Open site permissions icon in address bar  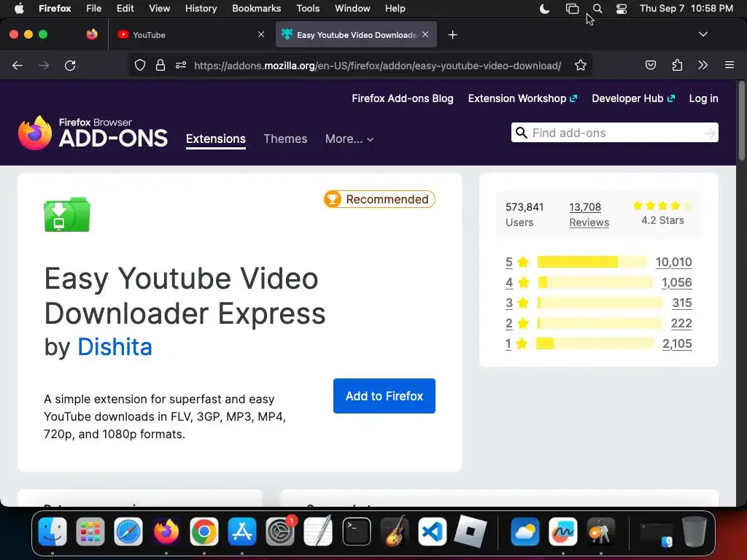click(x=181, y=65)
